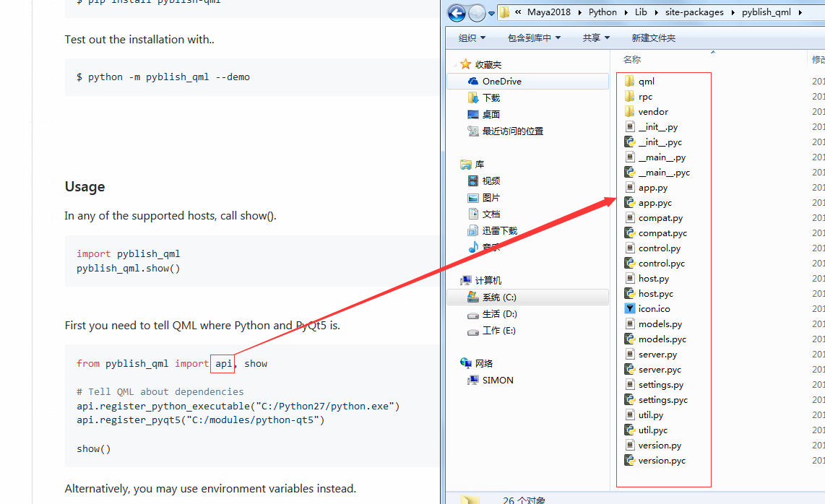Click the Back navigation arrow in Explorer

(x=457, y=12)
